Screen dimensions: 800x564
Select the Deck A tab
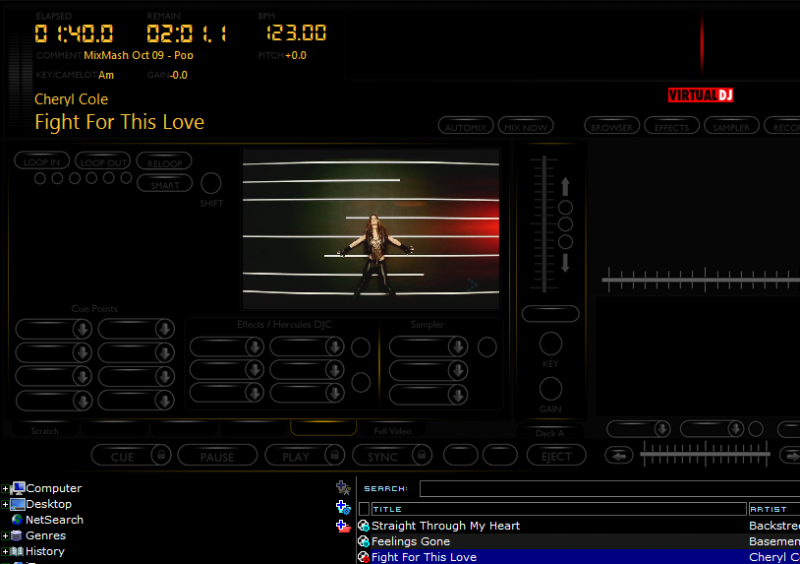[x=549, y=433]
